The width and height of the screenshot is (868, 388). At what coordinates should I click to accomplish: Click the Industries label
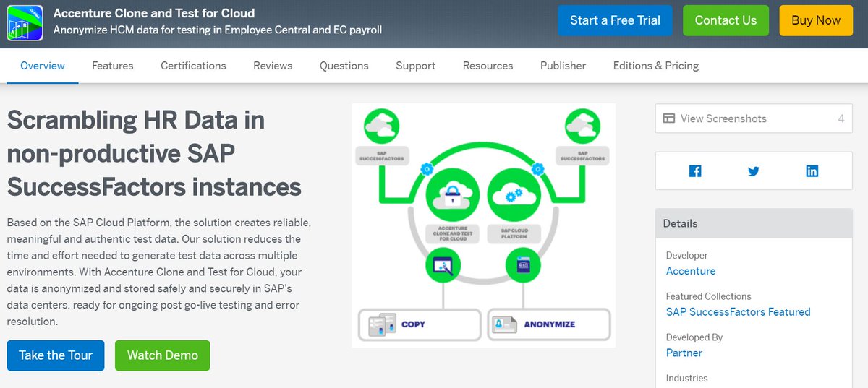687,378
